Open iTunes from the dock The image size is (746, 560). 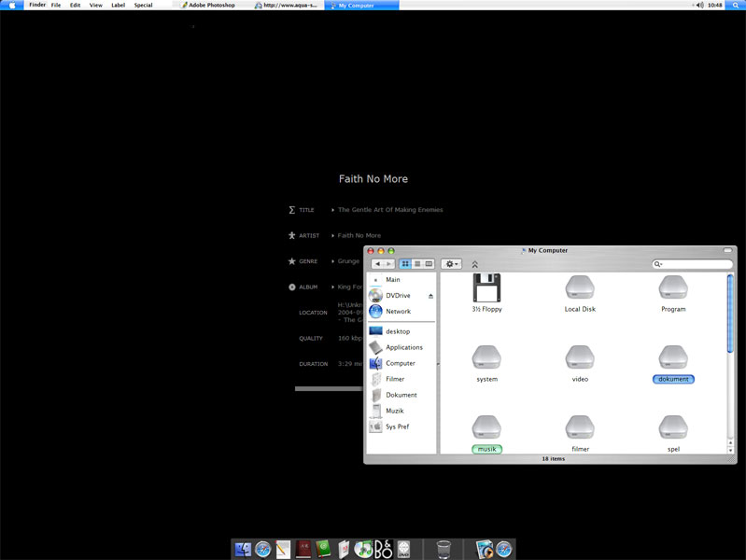[x=363, y=549]
